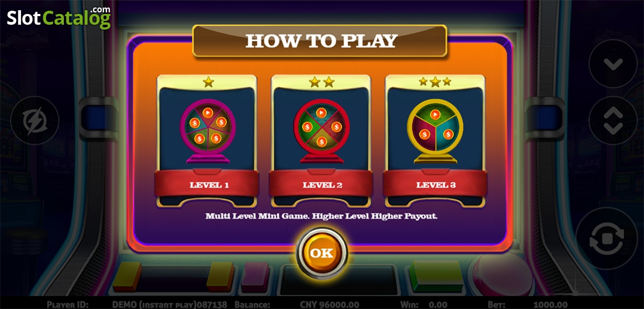
Task: Open the bet up-down arrows control
Action: (612, 120)
